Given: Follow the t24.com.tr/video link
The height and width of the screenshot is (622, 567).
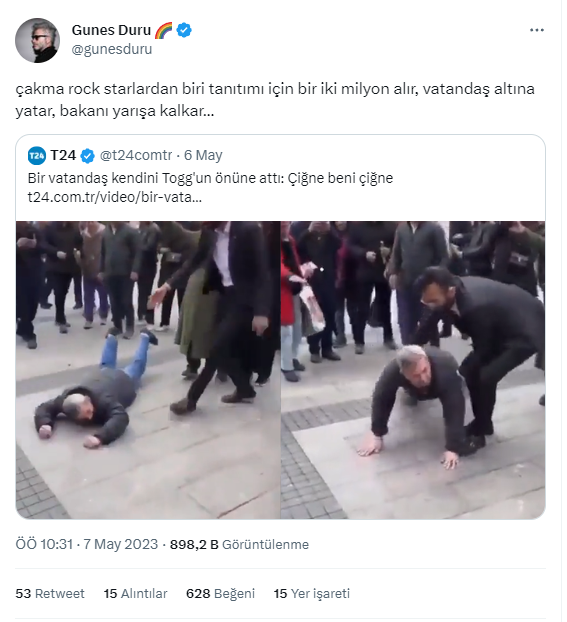Looking at the screenshot, I should pos(115,197).
